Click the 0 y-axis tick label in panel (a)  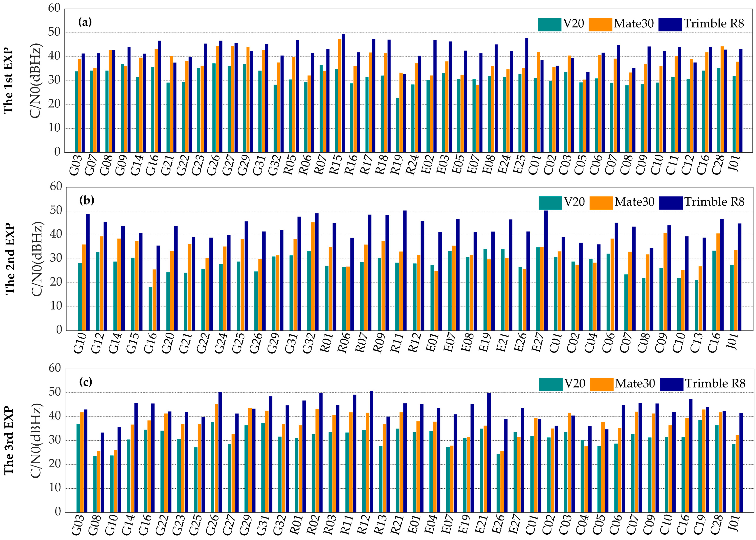tap(58, 152)
